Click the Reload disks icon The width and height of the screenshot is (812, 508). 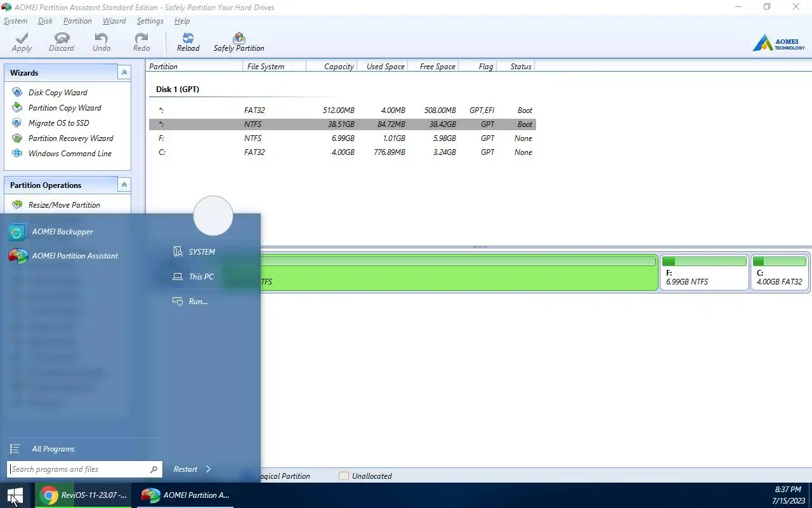pyautogui.click(x=188, y=38)
